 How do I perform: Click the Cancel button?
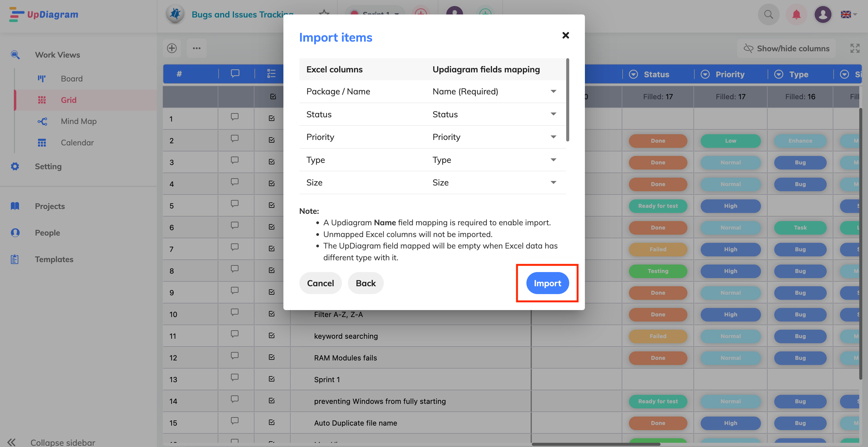pyautogui.click(x=320, y=283)
